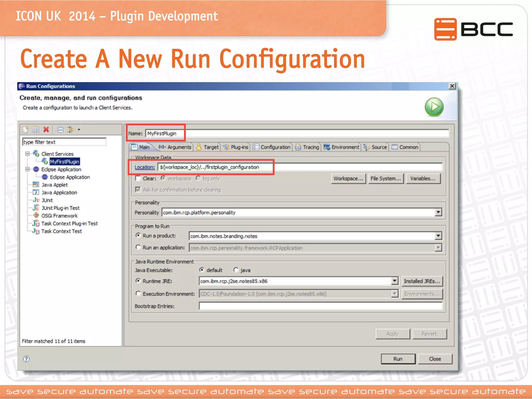Open the Run an application dropdown
532x399 pixels.
(438, 248)
